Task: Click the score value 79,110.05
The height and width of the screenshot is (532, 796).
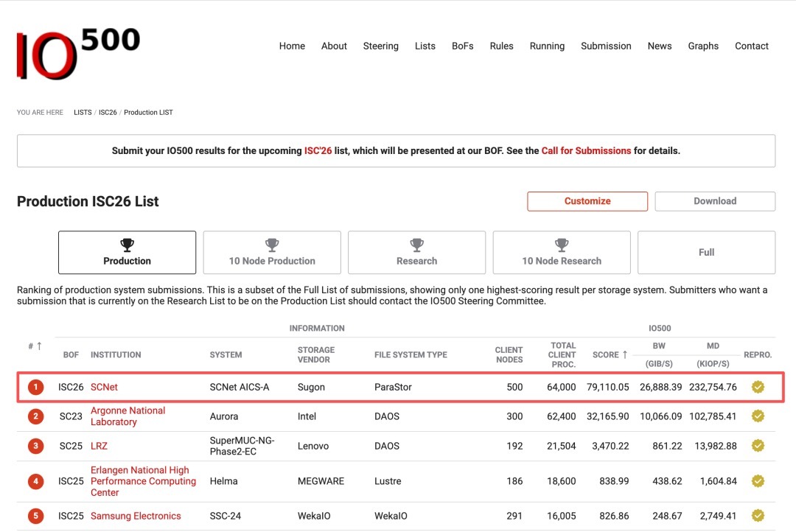Action: click(x=607, y=387)
